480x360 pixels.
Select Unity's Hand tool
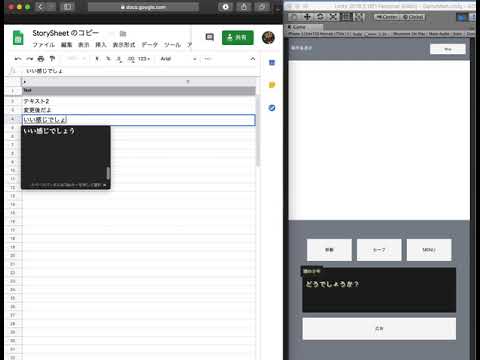[294, 17]
